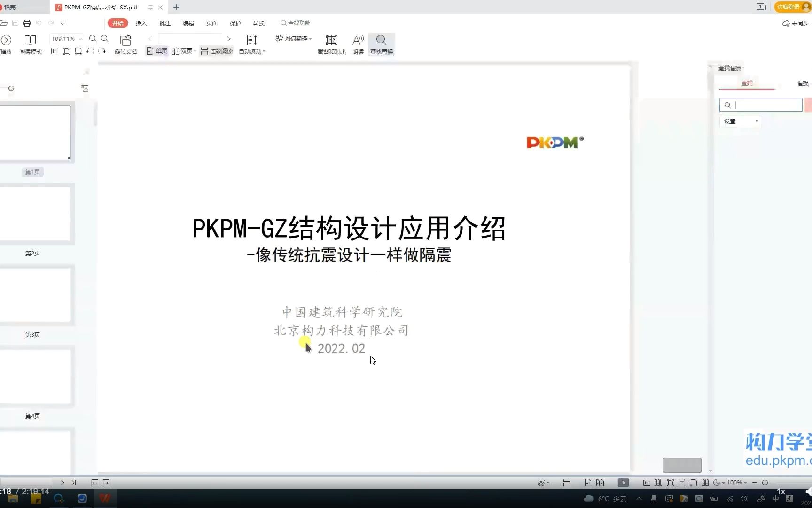Open the zoom percentage 109.11% dropdown
812x508 pixels.
pyautogui.click(x=80, y=39)
